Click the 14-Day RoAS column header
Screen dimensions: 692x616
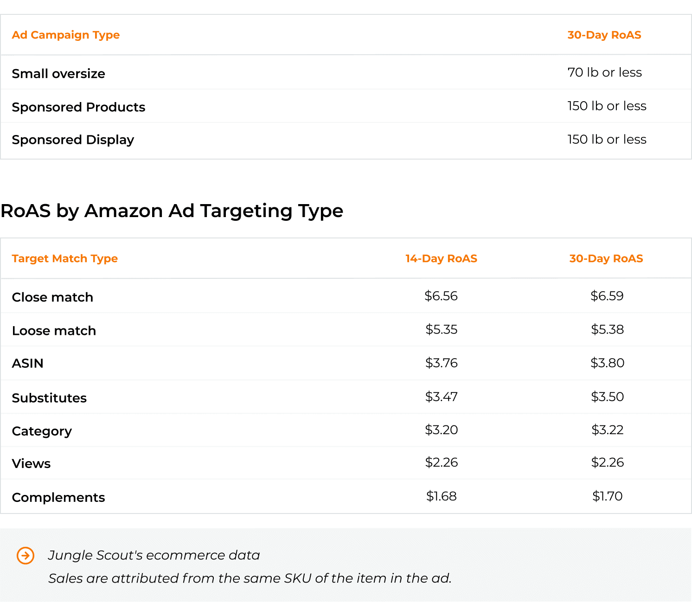pos(441,259)
